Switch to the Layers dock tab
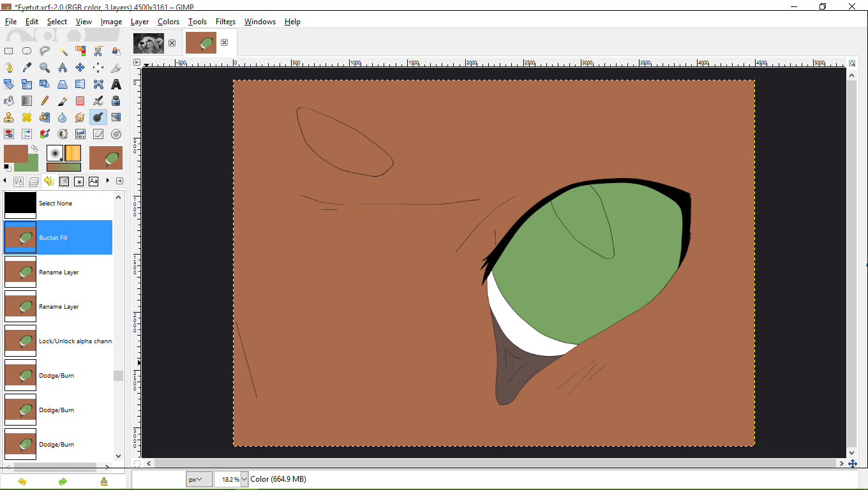 pos(34,182)
